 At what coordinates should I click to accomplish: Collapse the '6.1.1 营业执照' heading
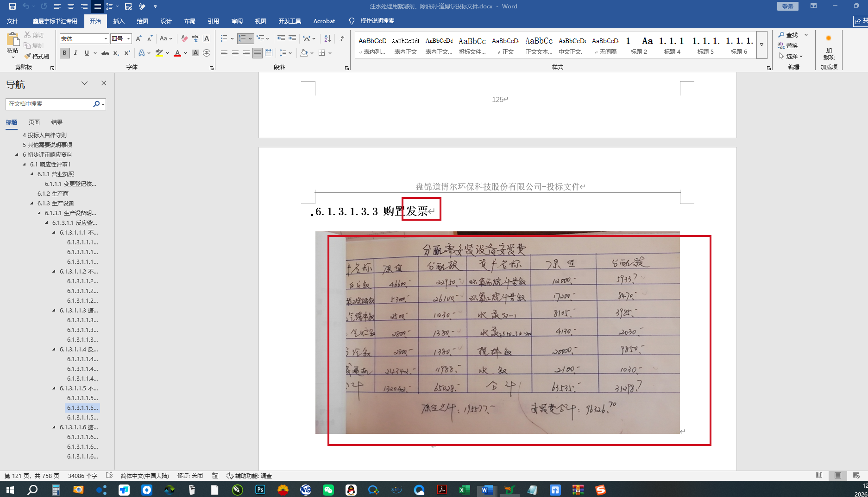coord(32,174)
